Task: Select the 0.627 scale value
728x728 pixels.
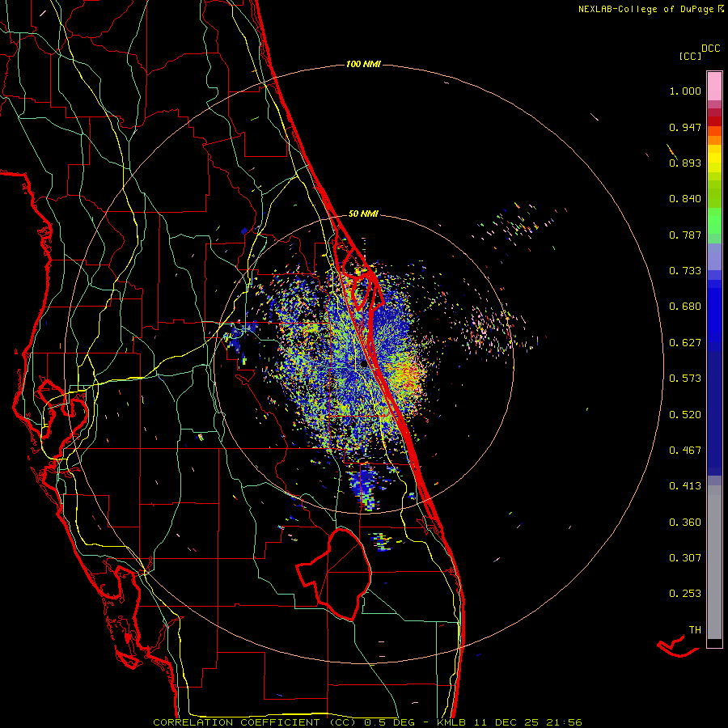Action: pos(685,343)
